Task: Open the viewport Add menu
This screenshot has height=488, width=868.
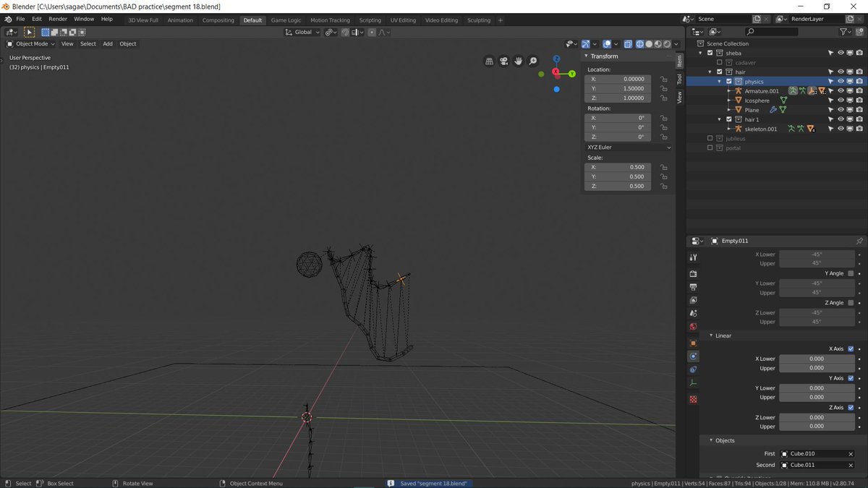Action: [x=108, y=44]
